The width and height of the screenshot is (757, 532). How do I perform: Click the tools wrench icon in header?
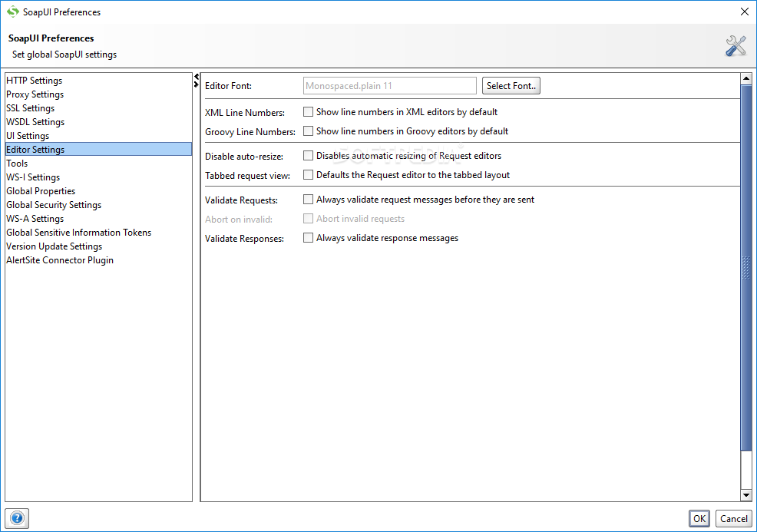click(x=736, y=46)
